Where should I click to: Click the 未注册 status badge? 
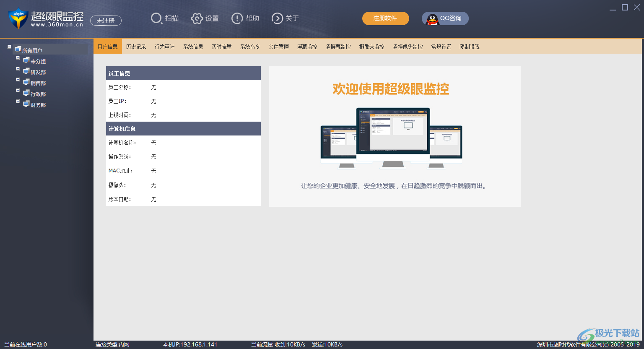coord(106,20)
